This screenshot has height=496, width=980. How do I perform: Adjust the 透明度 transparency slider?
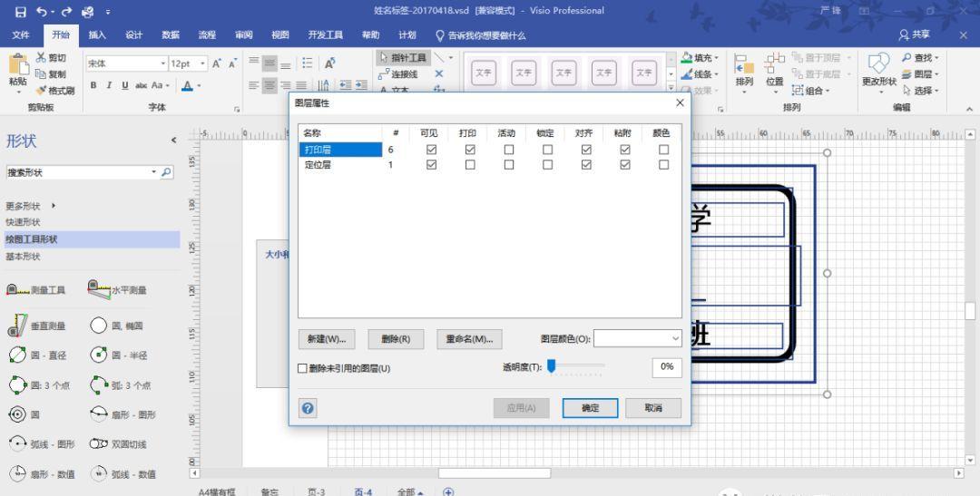click(x=552, y=366)
